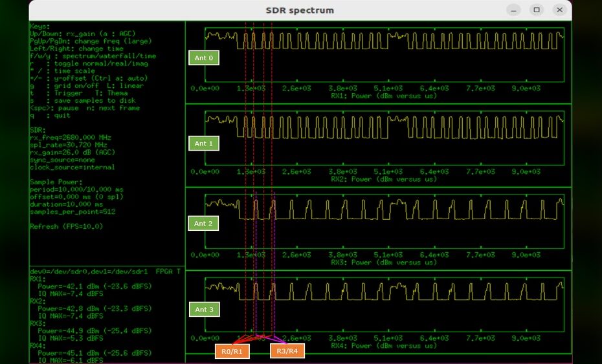Click the '9.0e+03' axis tick on RX2 plot

point(526,171)
